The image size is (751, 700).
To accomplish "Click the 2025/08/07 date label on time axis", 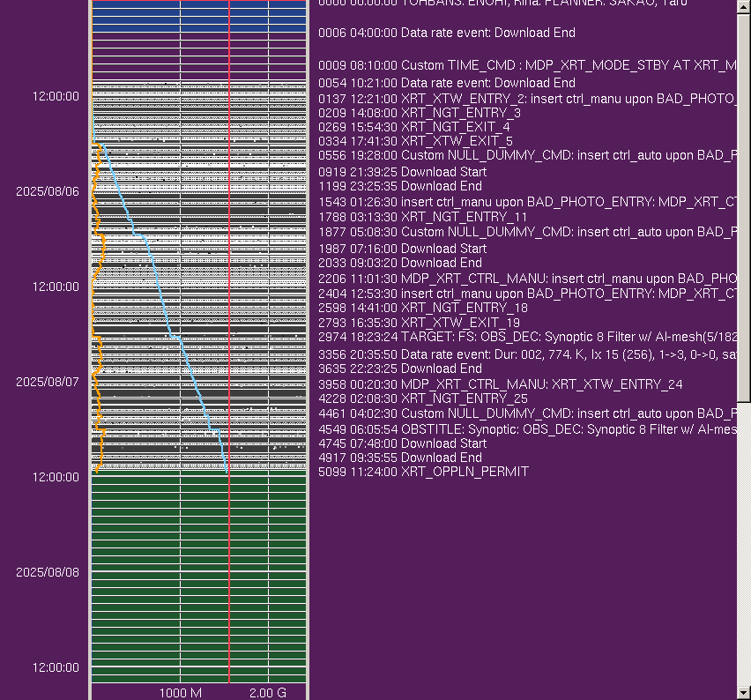I will 47,382.
